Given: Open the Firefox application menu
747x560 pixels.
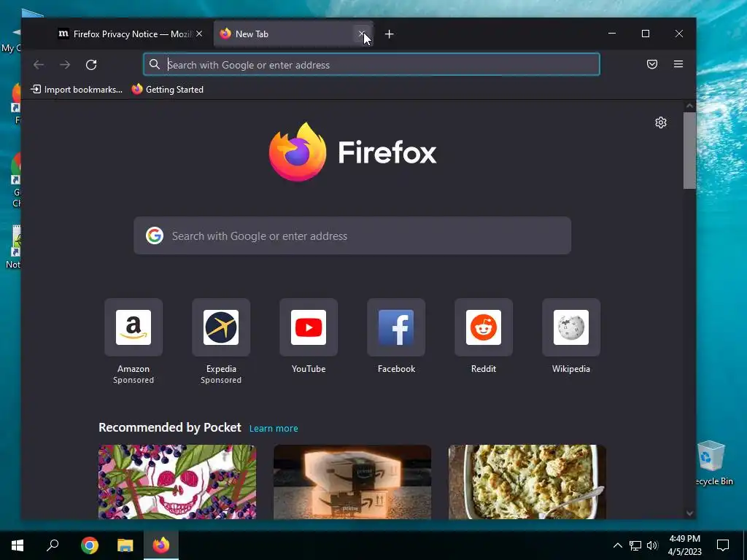Looking at the screenshot, I should click(x=678, y=64).
